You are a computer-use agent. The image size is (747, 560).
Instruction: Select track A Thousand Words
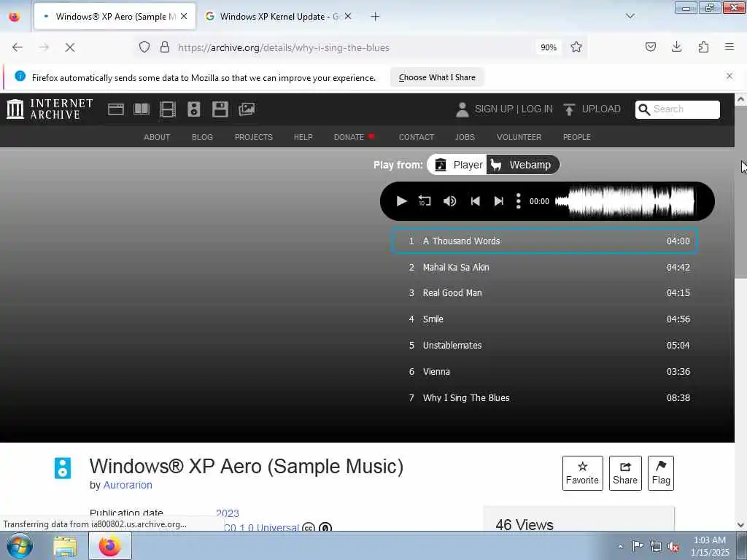coord(544,241)
